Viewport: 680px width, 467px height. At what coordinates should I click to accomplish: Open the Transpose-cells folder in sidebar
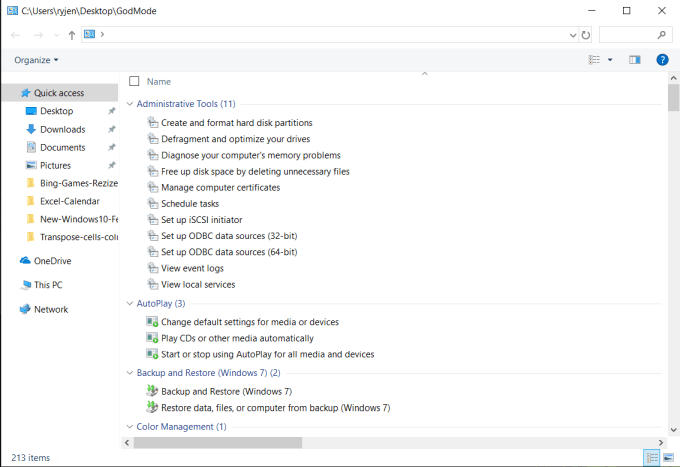coord(72,237)
